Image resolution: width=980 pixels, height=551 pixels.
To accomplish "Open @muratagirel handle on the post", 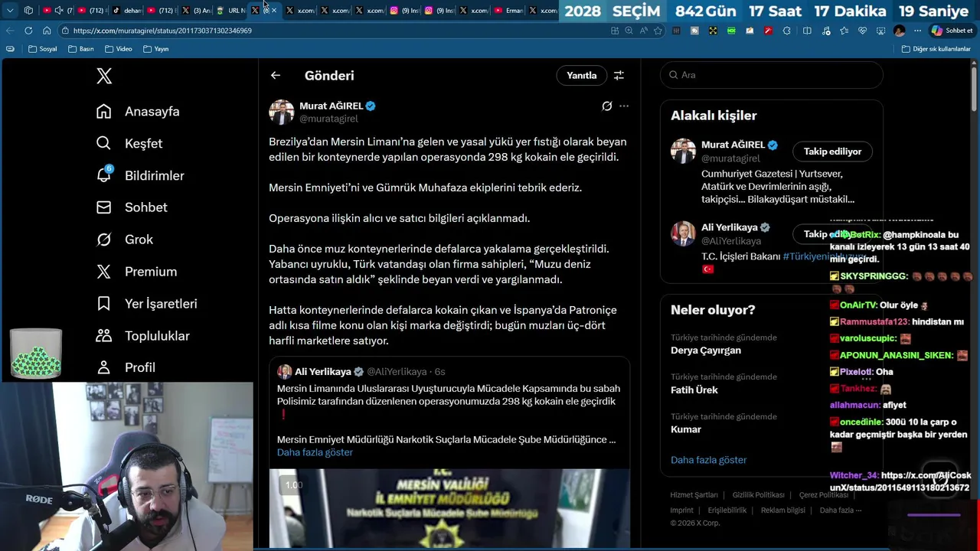I will (x=328, y=119).
